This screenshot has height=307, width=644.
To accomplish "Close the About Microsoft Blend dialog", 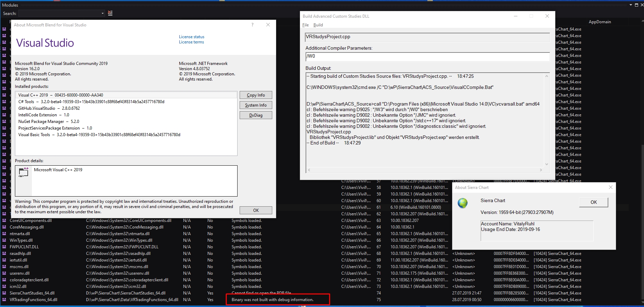I will tap(268, 25).
